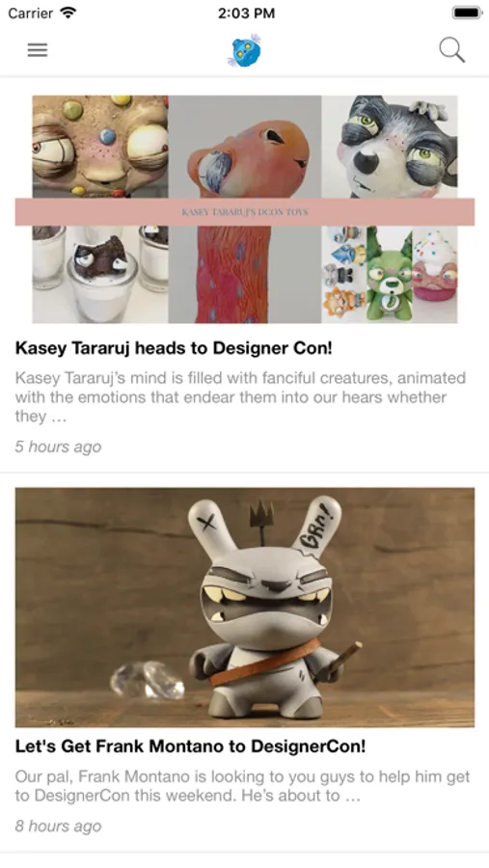Tap the Wi-Fi signal icon
The image size is (489, 868).
pos(68,13)
